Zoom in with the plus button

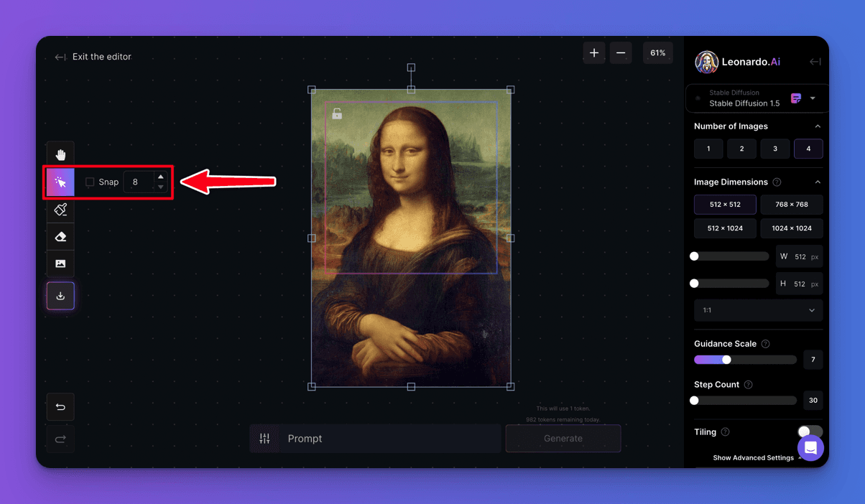click(594, 53)
